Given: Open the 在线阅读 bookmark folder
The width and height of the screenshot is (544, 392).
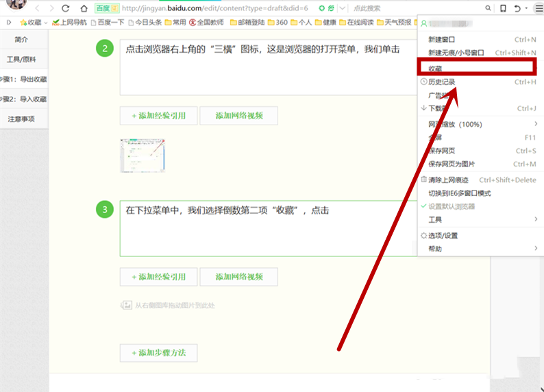Looking at the screenshot, I should pos(356,23).
